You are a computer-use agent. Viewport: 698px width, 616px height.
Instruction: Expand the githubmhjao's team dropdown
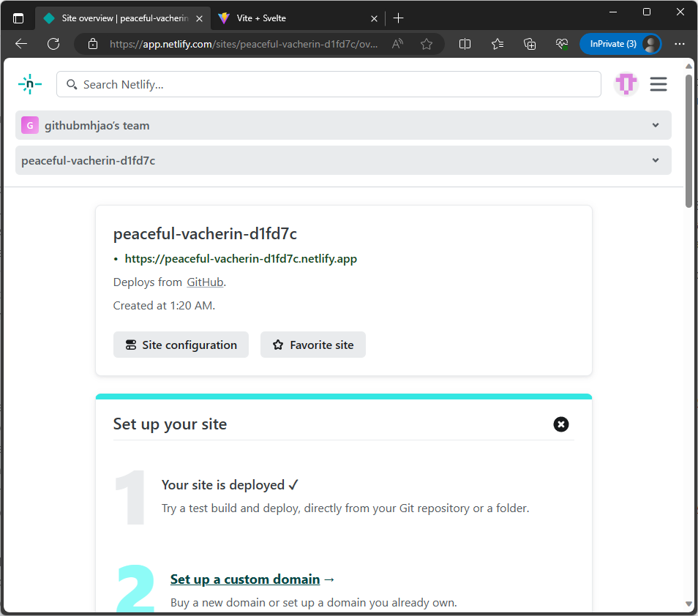tap(343, 125)
